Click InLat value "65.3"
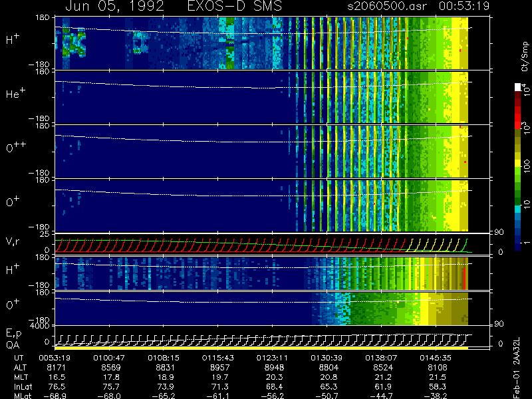The width and height of the screenshot is (532, 399). (x=329, y=386)
